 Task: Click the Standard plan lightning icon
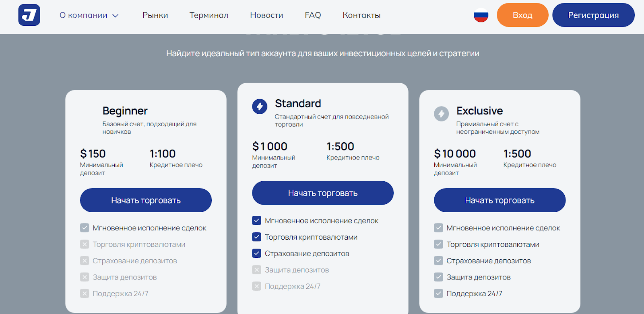pos(260,107)
